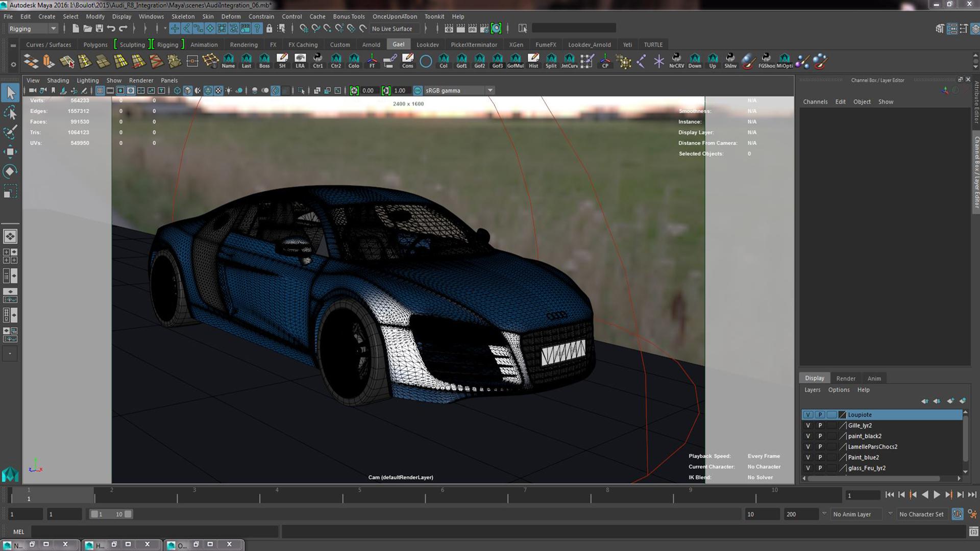Click the MEL command input field
This screenshot has height=551, width=980.
click(156, 532)
